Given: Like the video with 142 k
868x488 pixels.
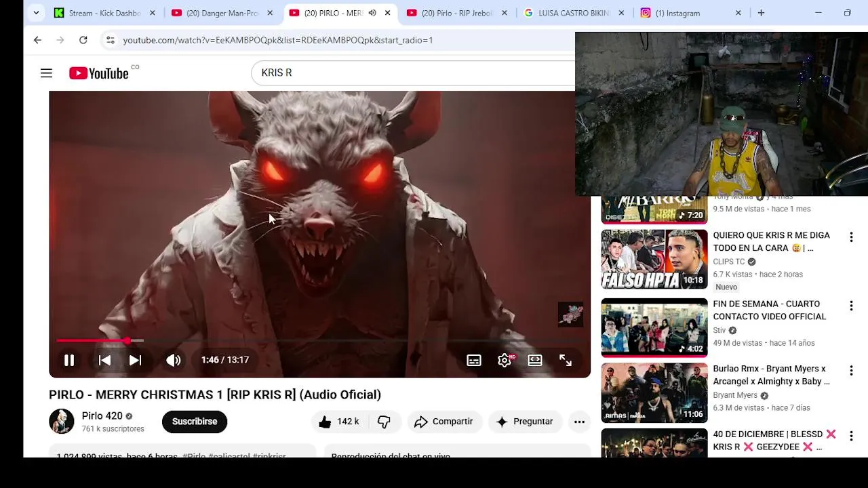Looking at the screenshot, I should (x=339, y=422).
